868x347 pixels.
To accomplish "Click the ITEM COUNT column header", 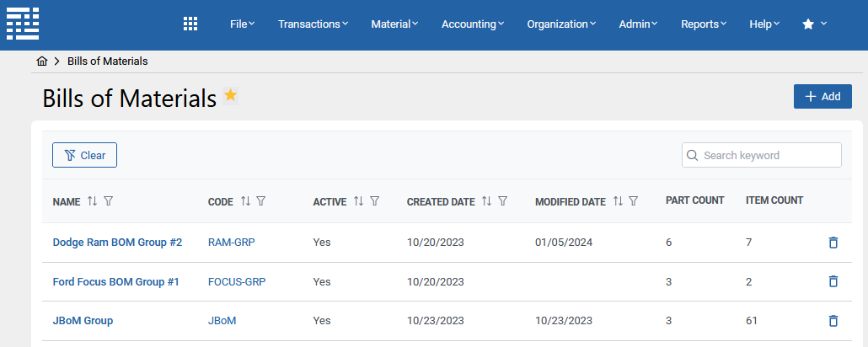I will point(774,200).
